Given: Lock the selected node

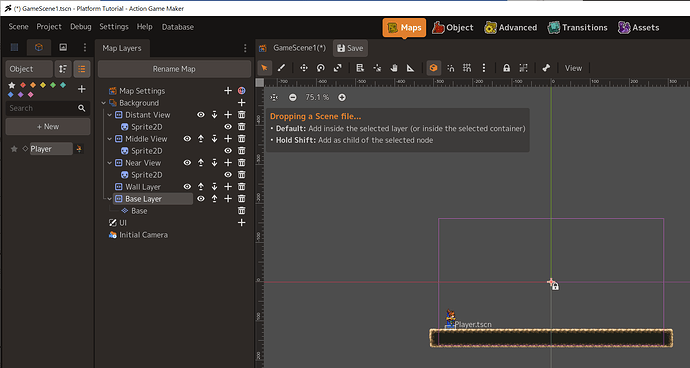Looking at the screenshot, I should [506, 68].
